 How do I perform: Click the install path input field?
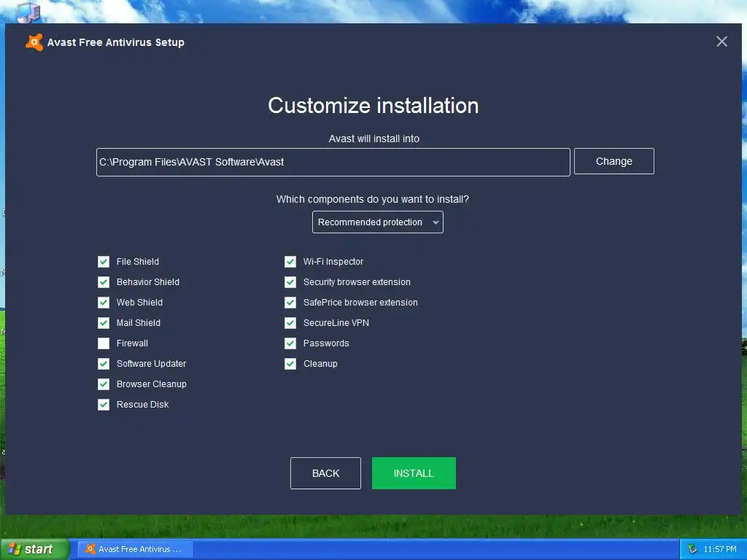333,162
